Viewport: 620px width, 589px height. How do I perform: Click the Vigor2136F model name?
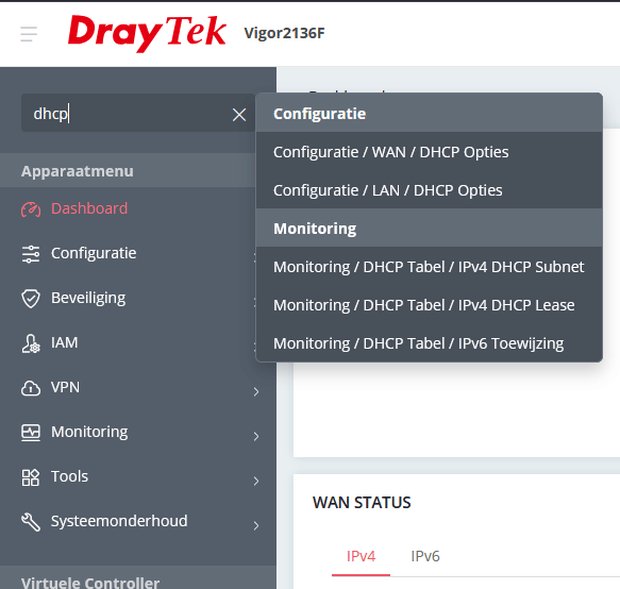[x=285, y=33]
